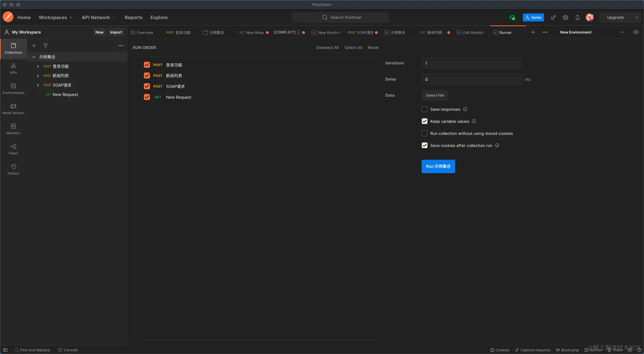This screenshot has height=354, width=644.
Task: Focus the Delay input field
Action: click(472, 79)
